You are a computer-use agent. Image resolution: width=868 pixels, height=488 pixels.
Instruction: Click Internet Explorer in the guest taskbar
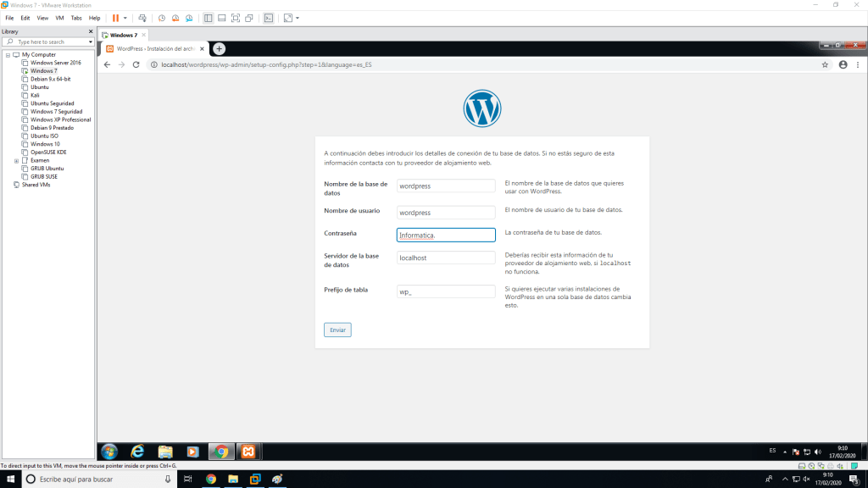point(136,452)
